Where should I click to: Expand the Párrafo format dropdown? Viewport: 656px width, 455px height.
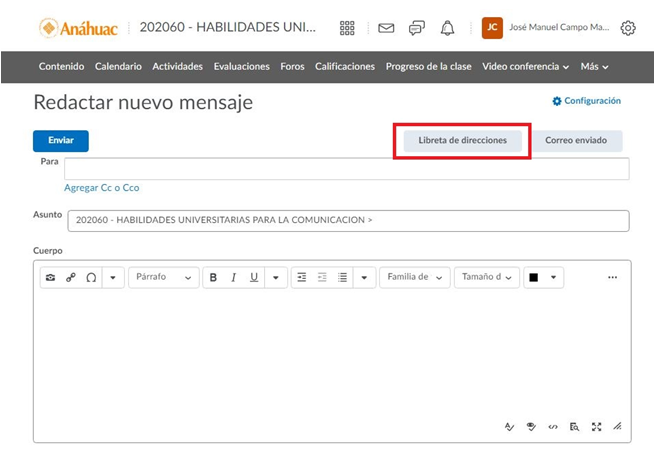click(164, 277)
